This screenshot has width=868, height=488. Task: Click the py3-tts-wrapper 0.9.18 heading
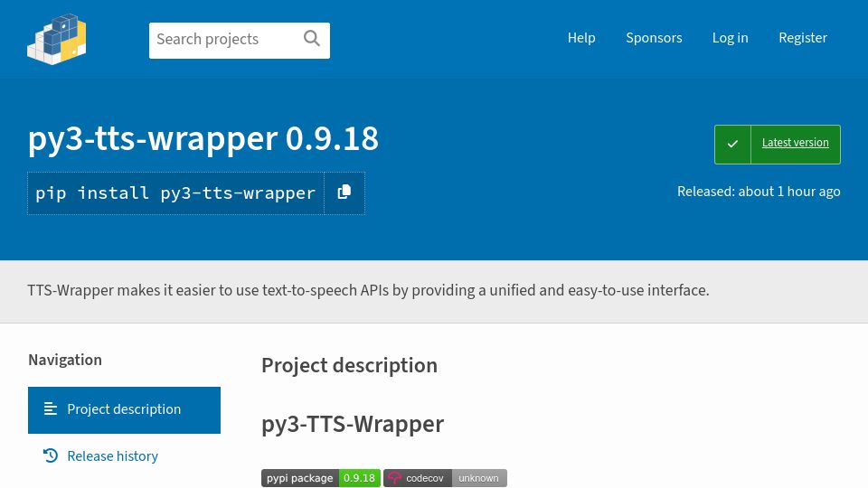tap(203, 138)
